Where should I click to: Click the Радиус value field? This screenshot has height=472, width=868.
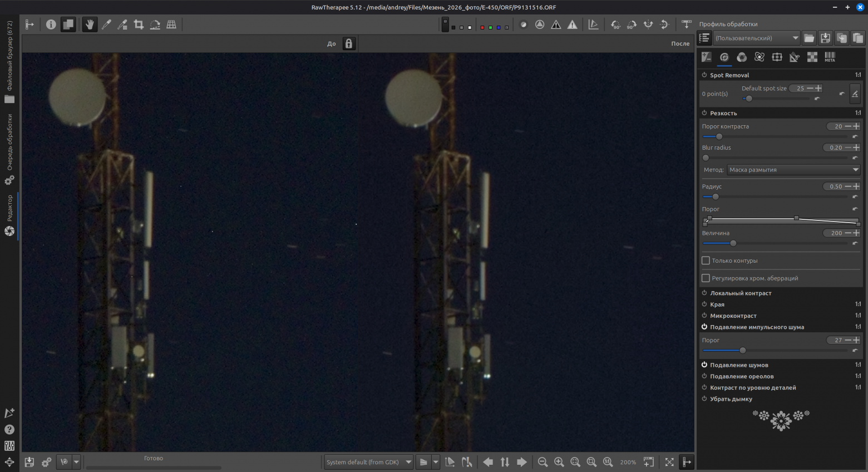pyautogui.click(x=835, y=186)
